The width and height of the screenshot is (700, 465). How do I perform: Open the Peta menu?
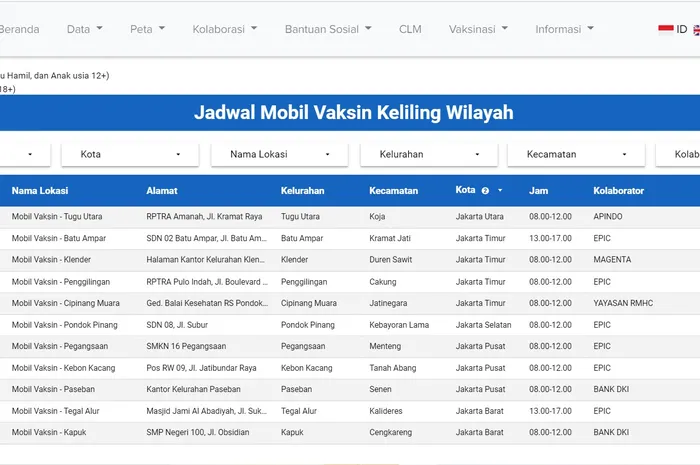147,29
